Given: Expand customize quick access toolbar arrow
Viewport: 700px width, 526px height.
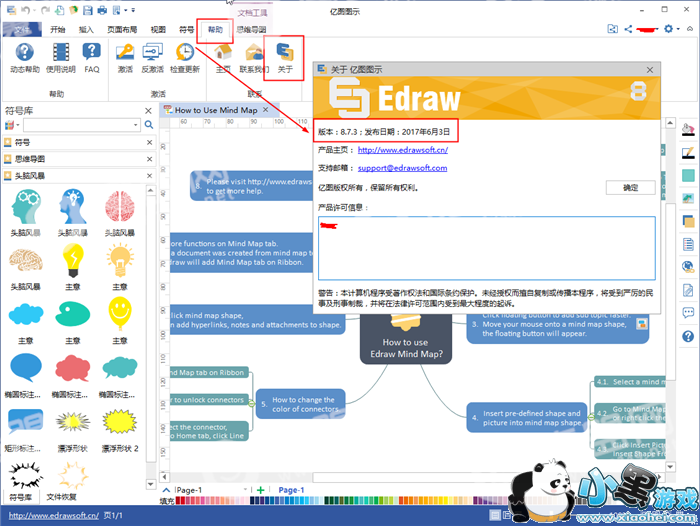Looking at the screenshot, I should pos(133,10).
